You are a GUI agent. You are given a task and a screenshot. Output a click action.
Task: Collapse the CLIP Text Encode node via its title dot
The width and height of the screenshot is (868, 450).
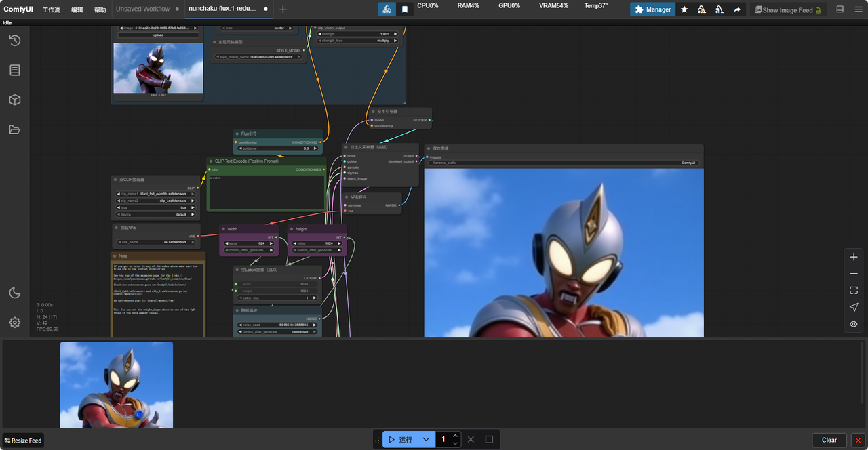click(212, 161)
